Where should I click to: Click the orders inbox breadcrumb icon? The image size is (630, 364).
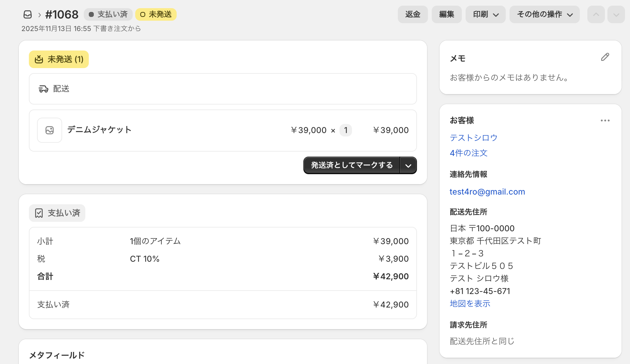(x=28, y=14)
